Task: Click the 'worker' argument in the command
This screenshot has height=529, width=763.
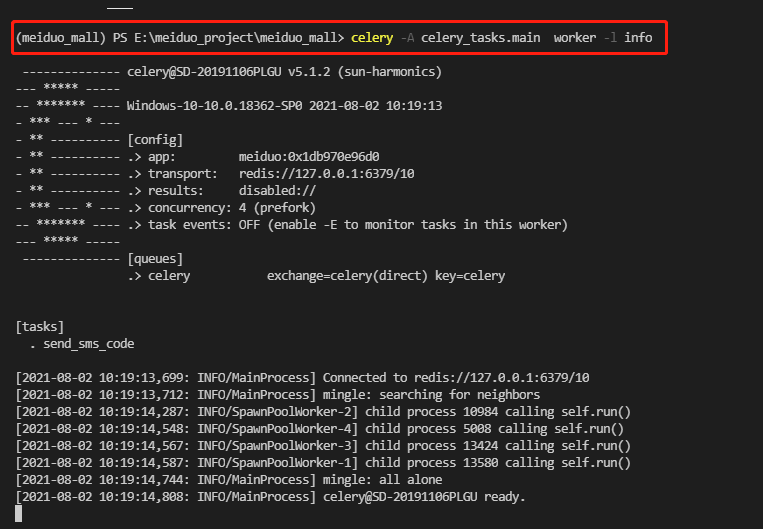Action: 575,38
